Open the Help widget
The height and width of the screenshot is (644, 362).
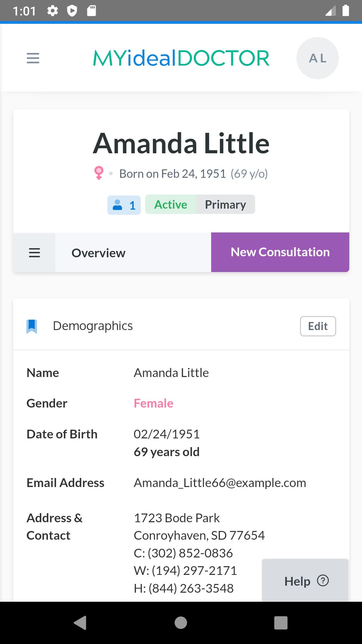(x=305, y=581)
